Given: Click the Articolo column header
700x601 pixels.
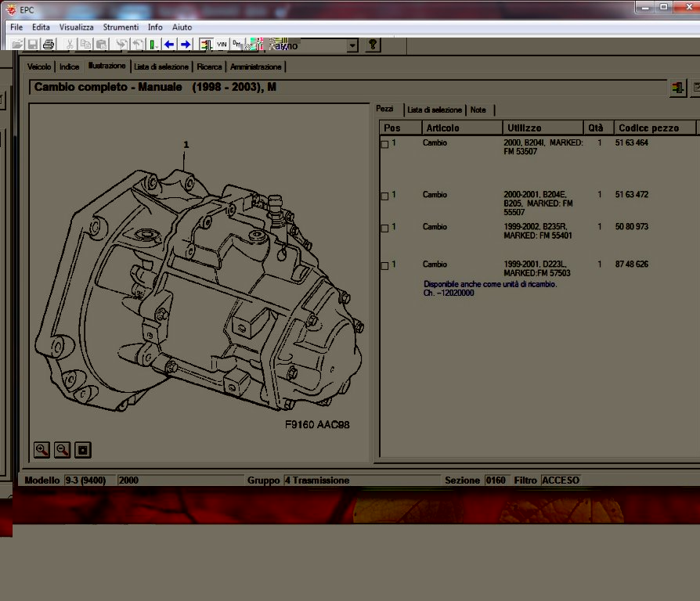Looking at the screenshot, I should tap(462, 128).
